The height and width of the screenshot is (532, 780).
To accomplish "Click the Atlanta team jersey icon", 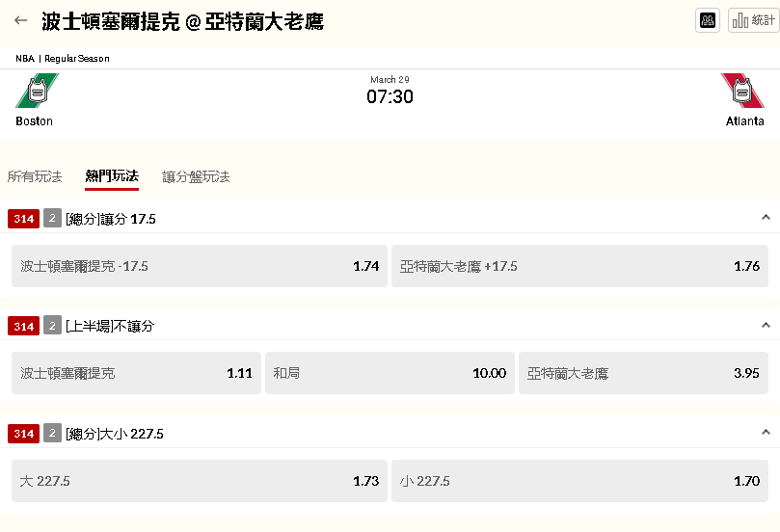I will coord(742,92).
